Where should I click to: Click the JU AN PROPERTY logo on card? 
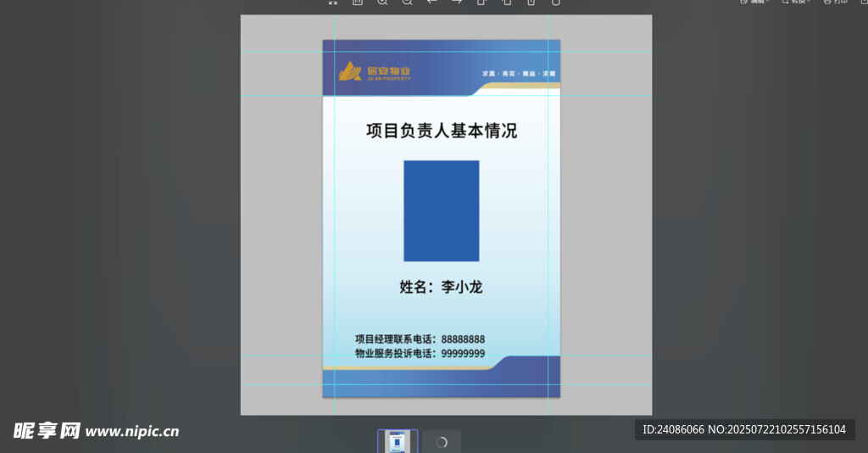coord(375,73)
